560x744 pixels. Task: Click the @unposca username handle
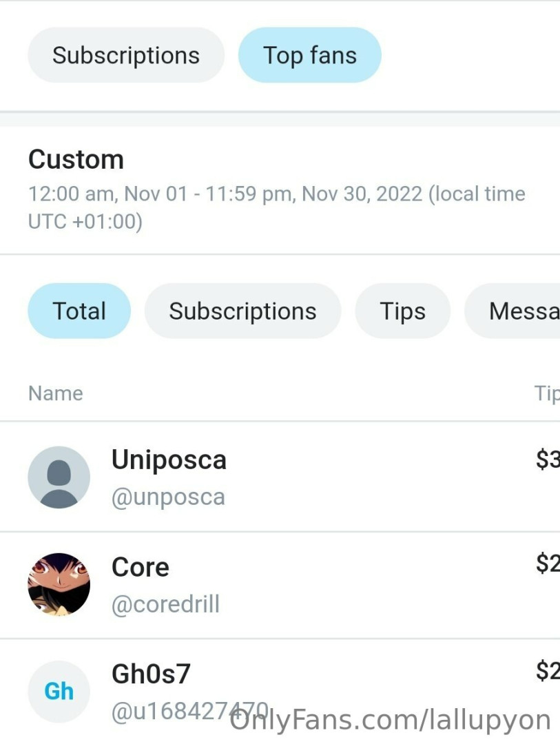168,497
